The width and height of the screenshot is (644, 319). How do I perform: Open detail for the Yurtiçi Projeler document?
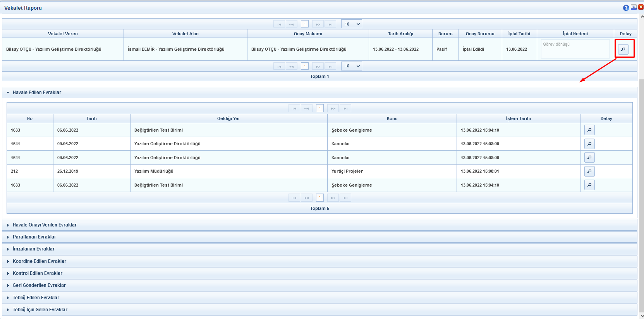(589, 171)
